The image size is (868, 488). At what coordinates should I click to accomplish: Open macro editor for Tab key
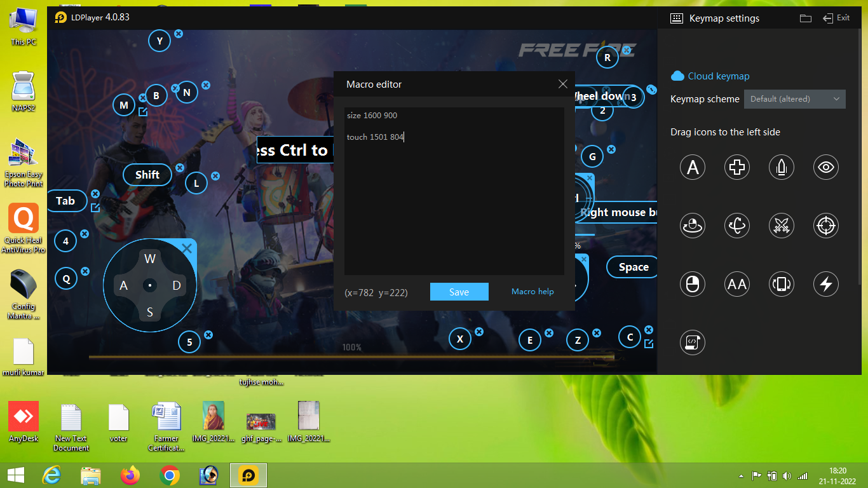click(95, 207)
